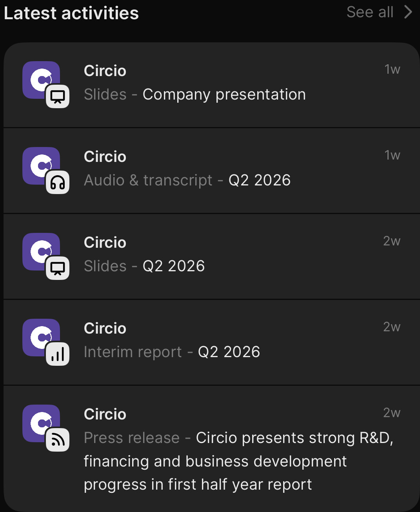Screen dimensions: 420x512
Task: Click the headphones audio badge icon
Action: [x=58, y=182]
